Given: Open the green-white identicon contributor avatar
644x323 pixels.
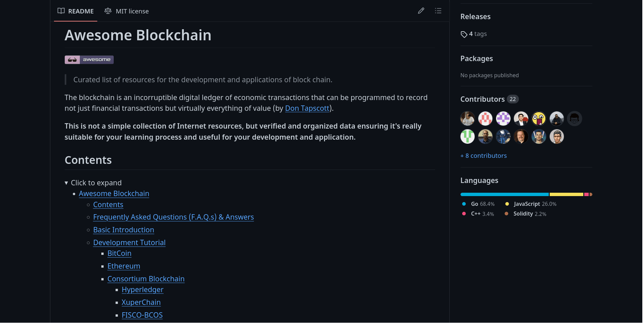Looking at the screenshot, I should [x=468, y=137].
